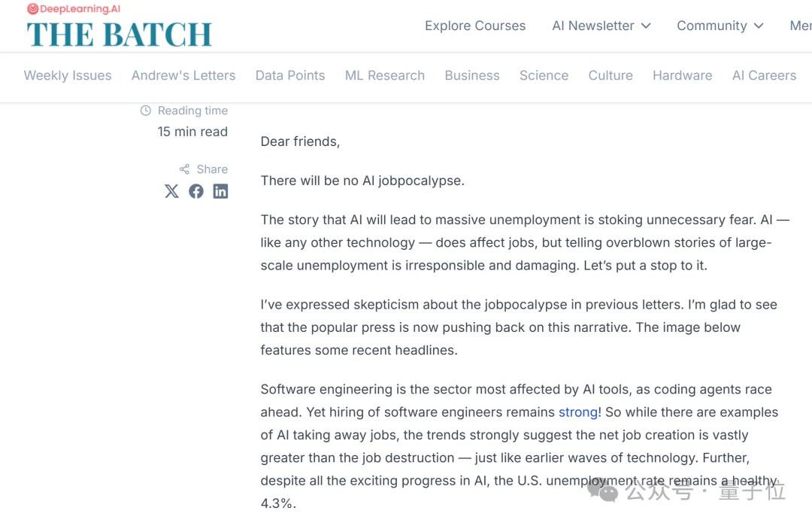Open the Business category
812x523 pixels.
tap(472, 76)
